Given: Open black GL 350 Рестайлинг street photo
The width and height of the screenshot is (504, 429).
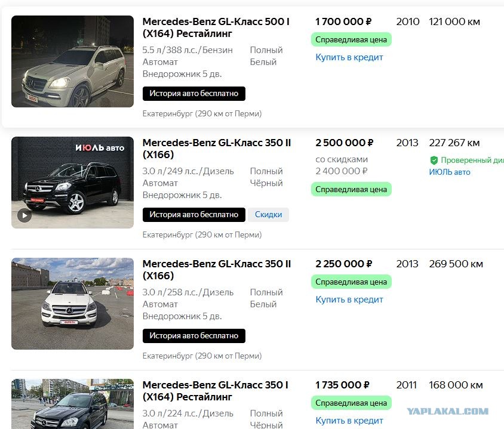Looking at the screenshot, I should click(x=72, y=404).
